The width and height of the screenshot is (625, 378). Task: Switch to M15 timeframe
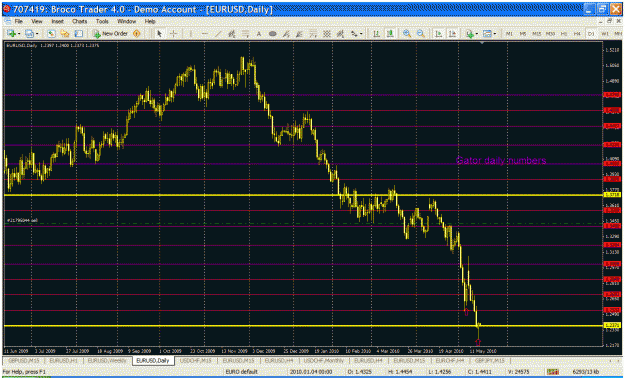537,34
